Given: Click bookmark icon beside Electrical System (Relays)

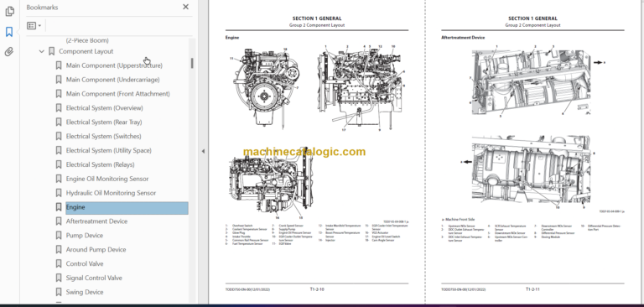Looking at the screenshot, I should click(x=59, y=164).
